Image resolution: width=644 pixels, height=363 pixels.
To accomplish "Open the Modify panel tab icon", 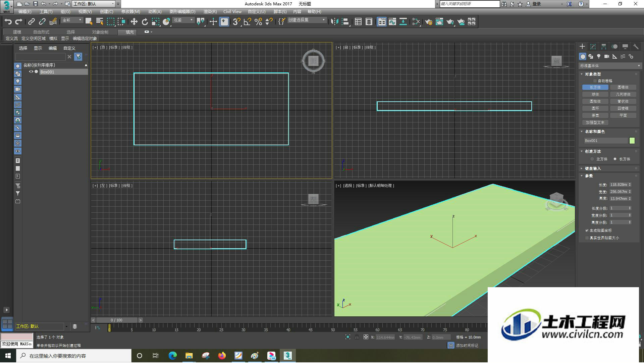I will point(593,47).
